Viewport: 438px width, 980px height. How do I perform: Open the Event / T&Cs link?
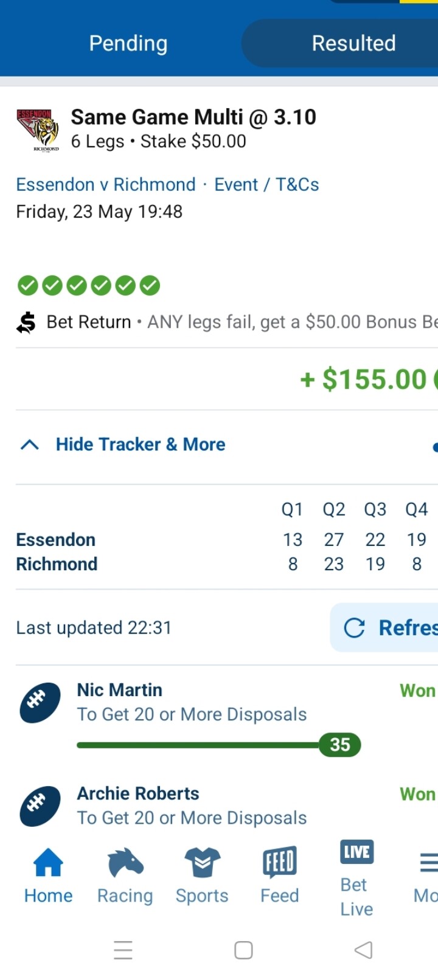coord(266,185)
